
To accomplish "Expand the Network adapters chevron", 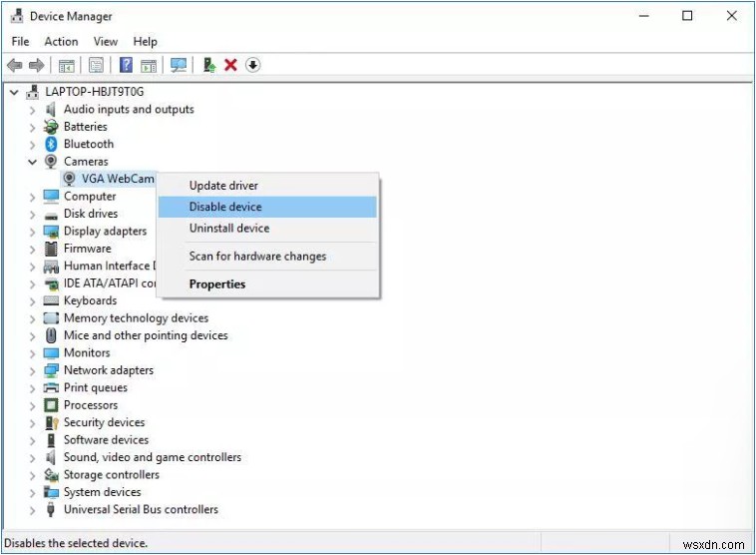I will pos(32,371).
